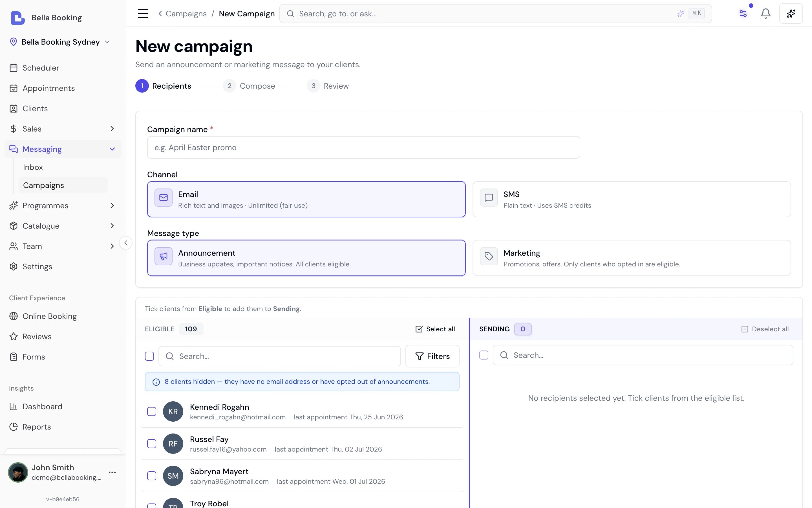The width and height of the screenshot is (812, 508).
Task: Click the Dashboard bar chart icon
Action: tap(14, 406)
